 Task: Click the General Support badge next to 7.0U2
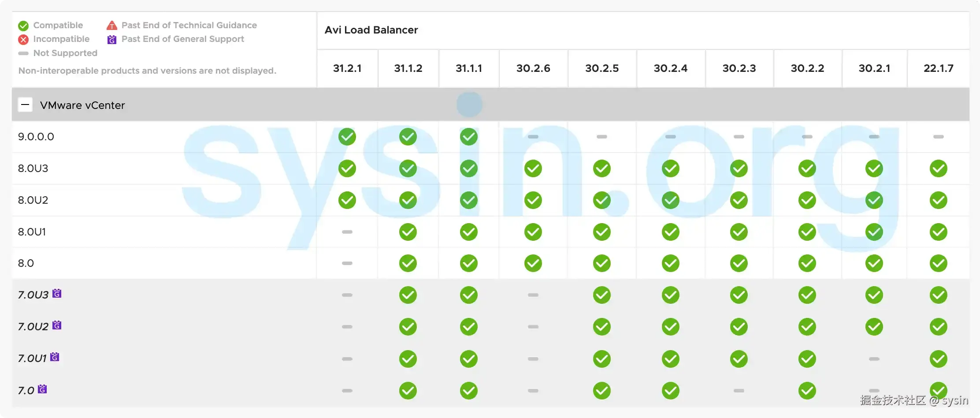pos(57,325)
